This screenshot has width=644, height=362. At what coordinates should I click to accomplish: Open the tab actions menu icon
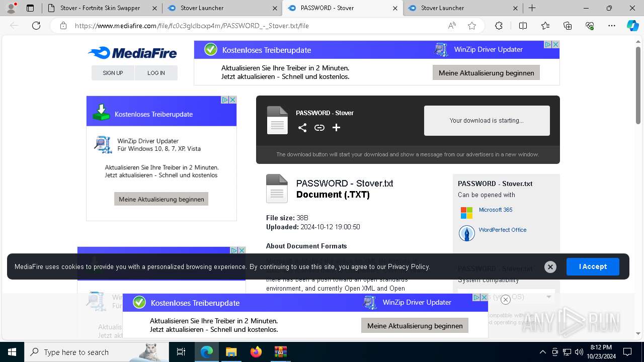coord(30,8)
